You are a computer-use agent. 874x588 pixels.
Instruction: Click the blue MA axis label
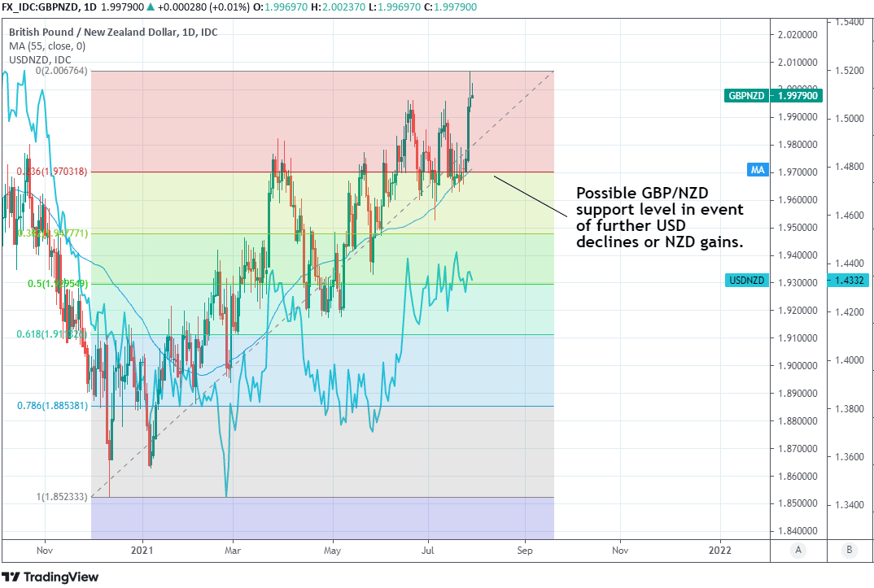point(758,170)
